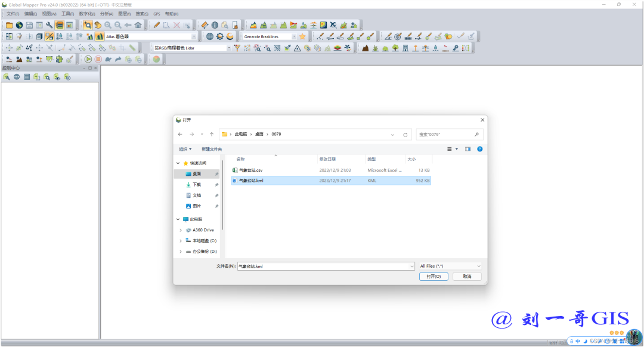Screen dimensions: 644x347
Task: Open the 文件(F) menu
Action: click(13, 14)
